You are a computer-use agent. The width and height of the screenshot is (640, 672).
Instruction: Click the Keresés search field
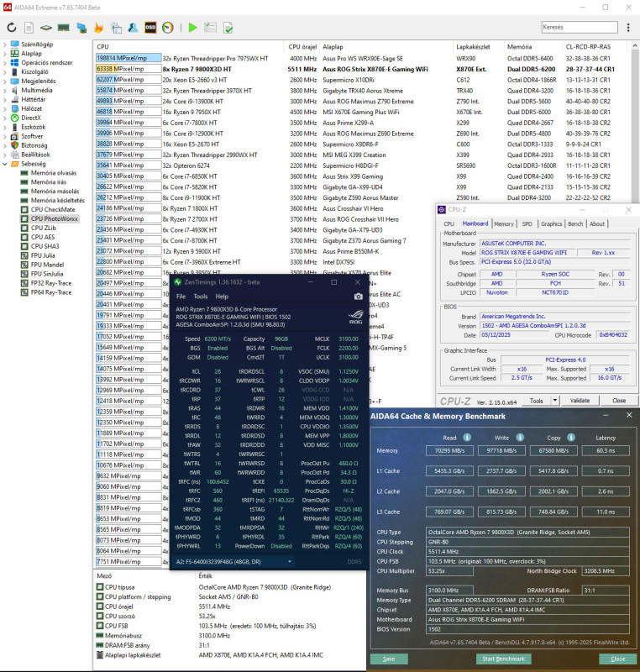580,27
